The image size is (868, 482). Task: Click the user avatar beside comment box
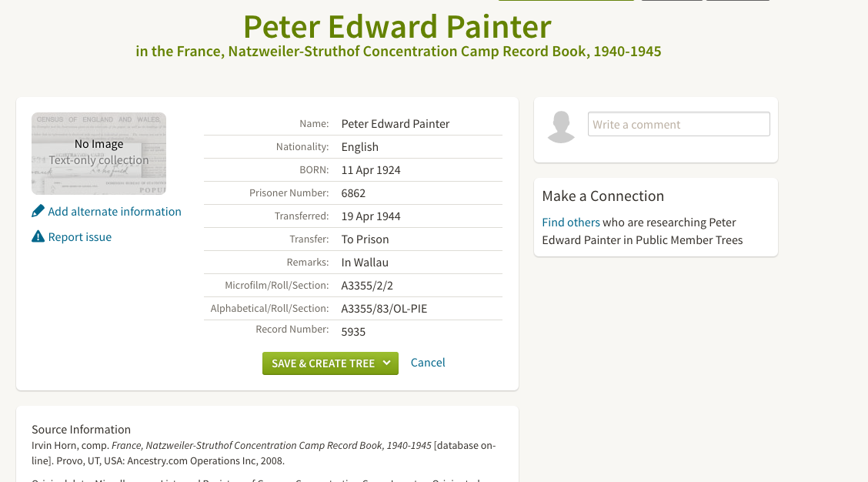(x=561, y=127)
